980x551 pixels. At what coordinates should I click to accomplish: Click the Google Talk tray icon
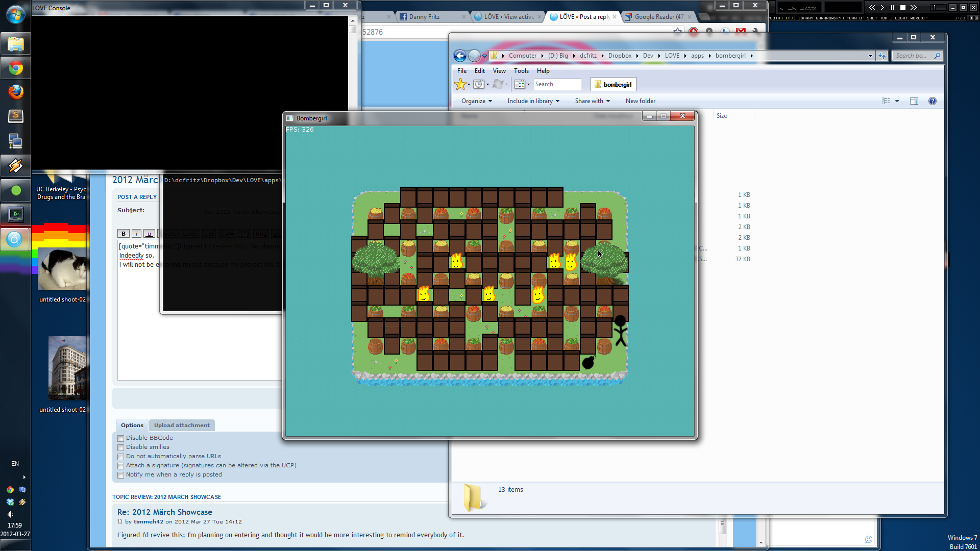pyautogui.click(x=22, y=489)
